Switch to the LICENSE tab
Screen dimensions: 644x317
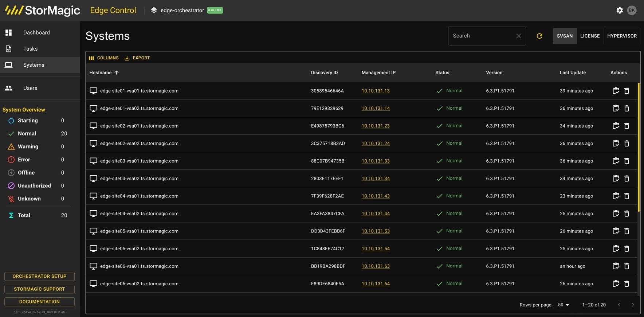click(590, 36)
